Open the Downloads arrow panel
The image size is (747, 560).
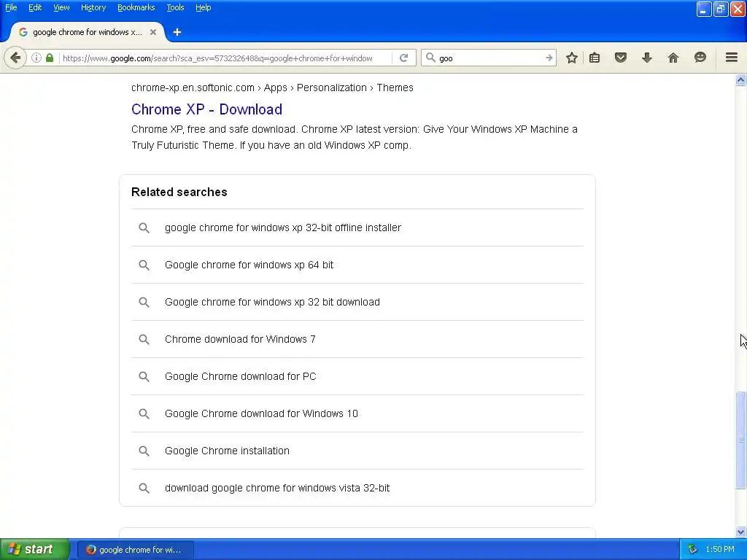coord(647,58)
